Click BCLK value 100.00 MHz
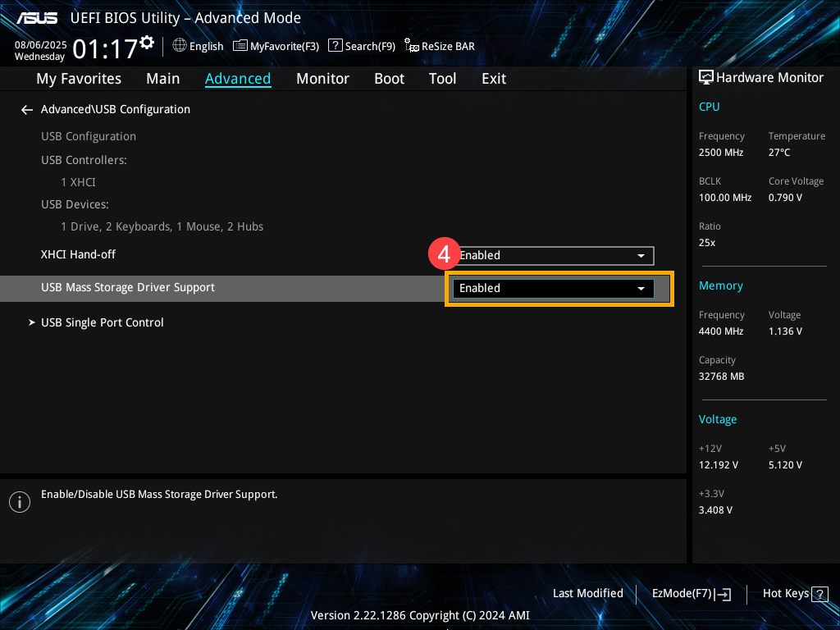This screenshot has height=630, width=840. tap(725, 198)
